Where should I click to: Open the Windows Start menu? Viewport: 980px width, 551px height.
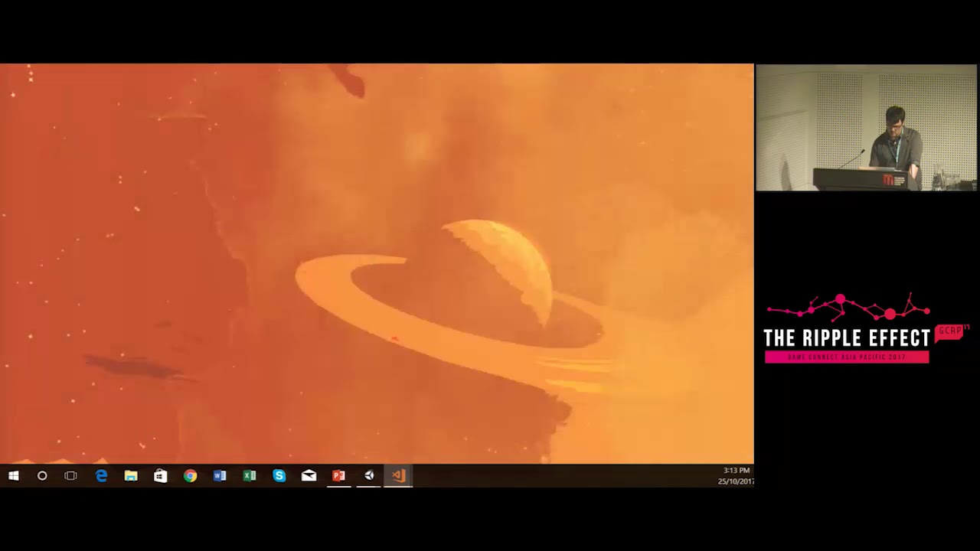tap(13, 476)
